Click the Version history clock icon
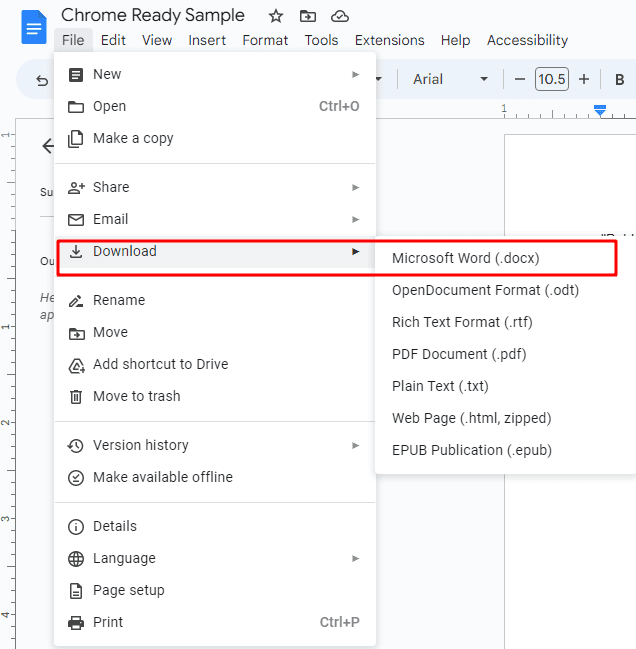The width and height of the screenshot is (636, 649). pos(76,446)
